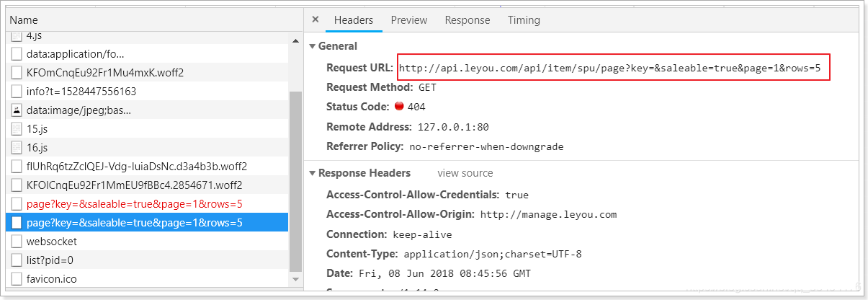The width and height of the screenshot is (868, 300).
Task: Click the image icon beside data:image/jpeg
Action: coord(17,110)
